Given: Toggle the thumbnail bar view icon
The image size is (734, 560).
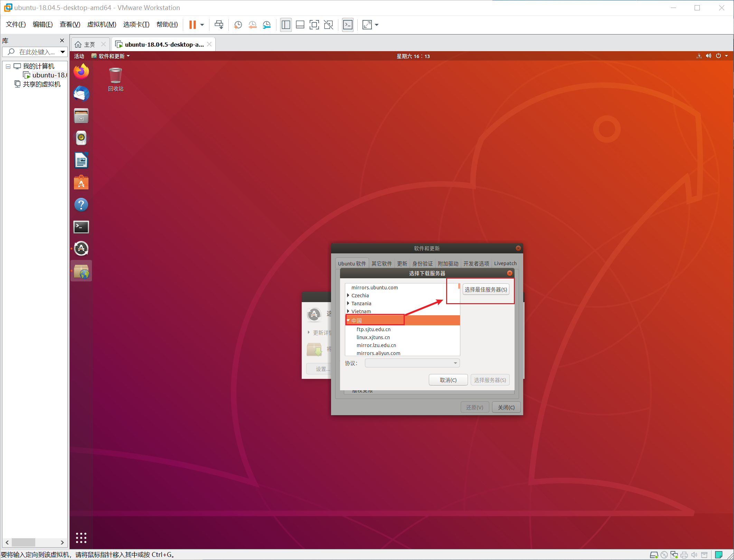Looking at the screenshot, I should click(x=300, y=25).
